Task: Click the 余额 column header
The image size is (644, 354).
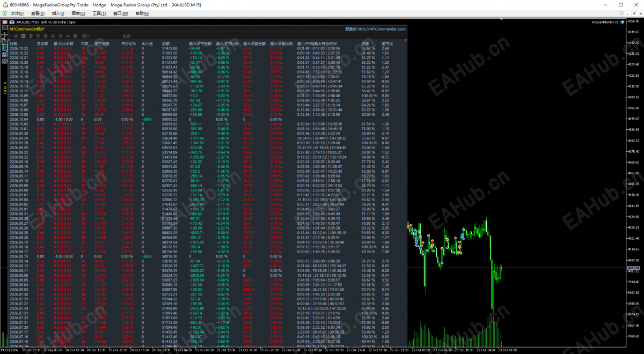Action: point(165,43)
